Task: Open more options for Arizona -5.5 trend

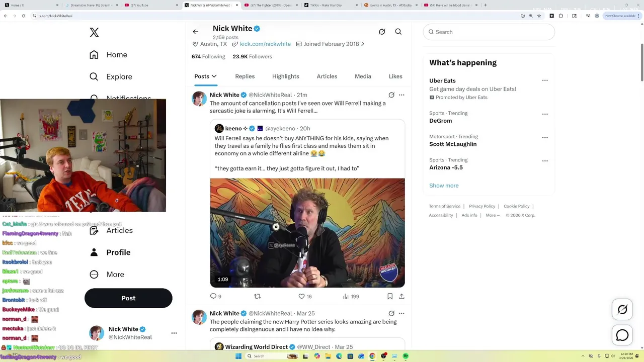Action: pyautogui.click(x=545, y=161)
